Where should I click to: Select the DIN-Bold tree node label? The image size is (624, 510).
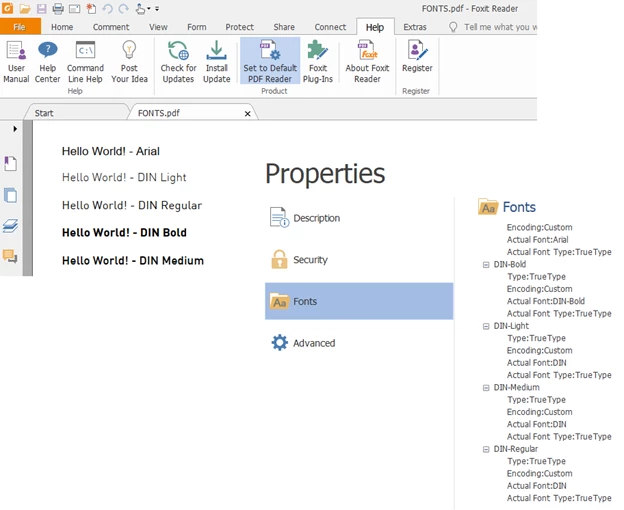510,265
